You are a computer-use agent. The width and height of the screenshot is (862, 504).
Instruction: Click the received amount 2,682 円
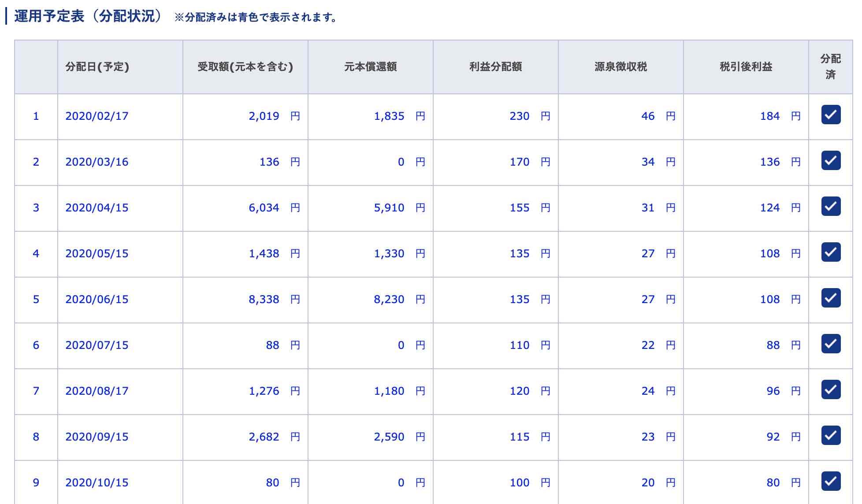(x=274, y=437)
